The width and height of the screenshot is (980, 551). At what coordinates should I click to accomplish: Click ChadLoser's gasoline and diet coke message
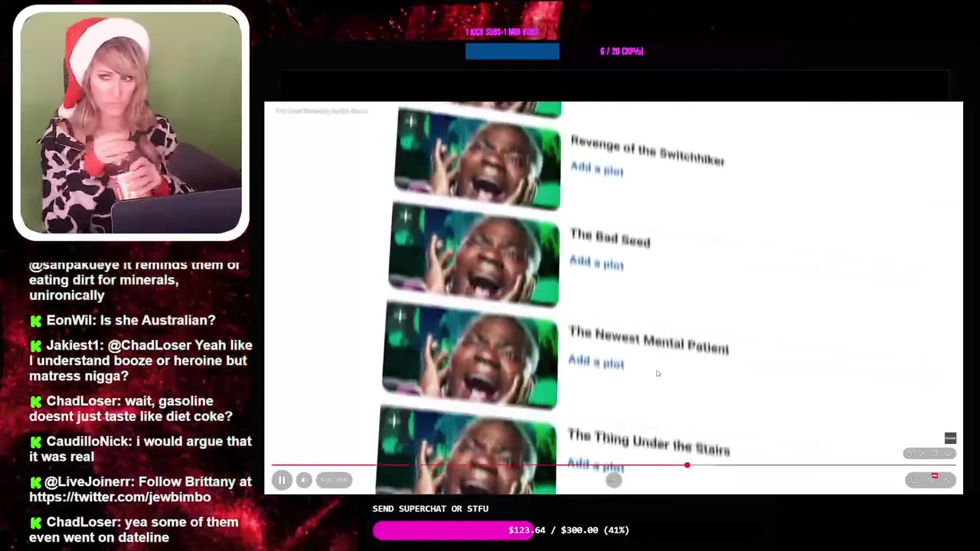click(x=131, y=409)
